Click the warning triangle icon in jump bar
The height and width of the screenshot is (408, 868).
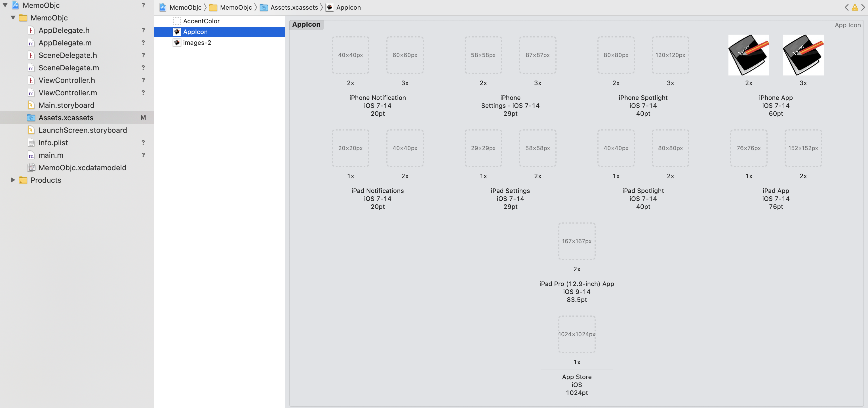pyautogui.click(x=855, y=7)
